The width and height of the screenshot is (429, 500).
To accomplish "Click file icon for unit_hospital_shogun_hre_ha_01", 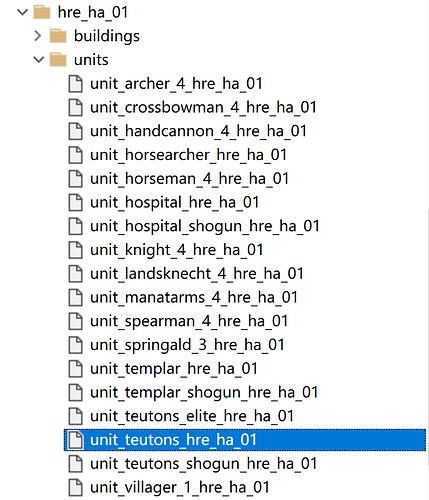I will tap(76, 226).
